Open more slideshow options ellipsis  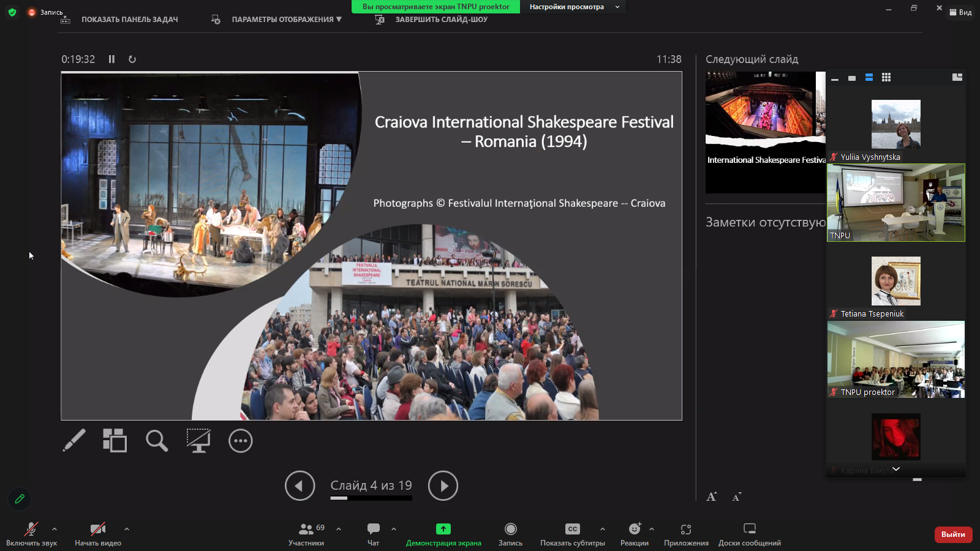240,441
